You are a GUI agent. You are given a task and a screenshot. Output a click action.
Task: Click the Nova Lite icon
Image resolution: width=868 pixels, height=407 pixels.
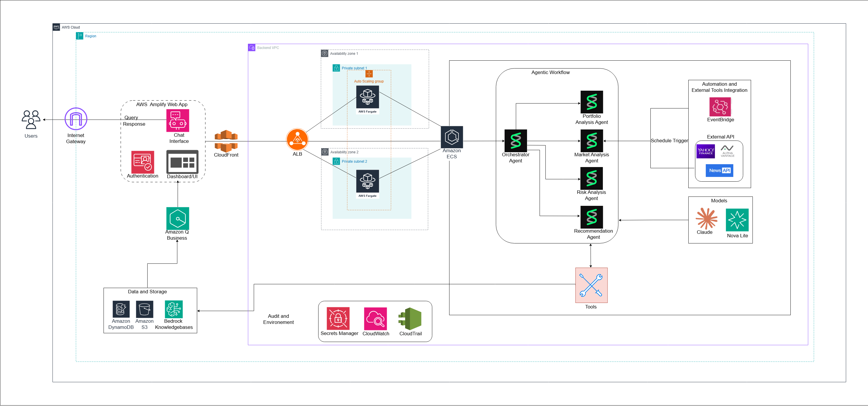coord(737,220)
